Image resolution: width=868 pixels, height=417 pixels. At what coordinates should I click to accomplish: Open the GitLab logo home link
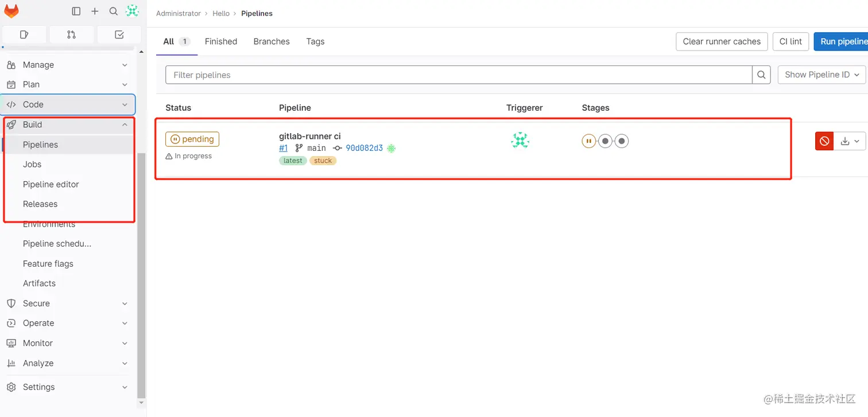(x=11, y=11)
